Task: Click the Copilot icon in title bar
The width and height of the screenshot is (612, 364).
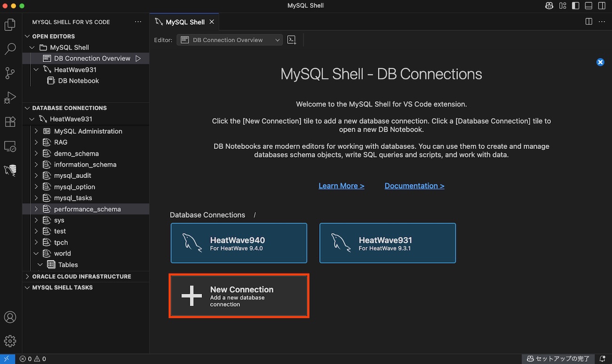Action: tap(549, 6)
